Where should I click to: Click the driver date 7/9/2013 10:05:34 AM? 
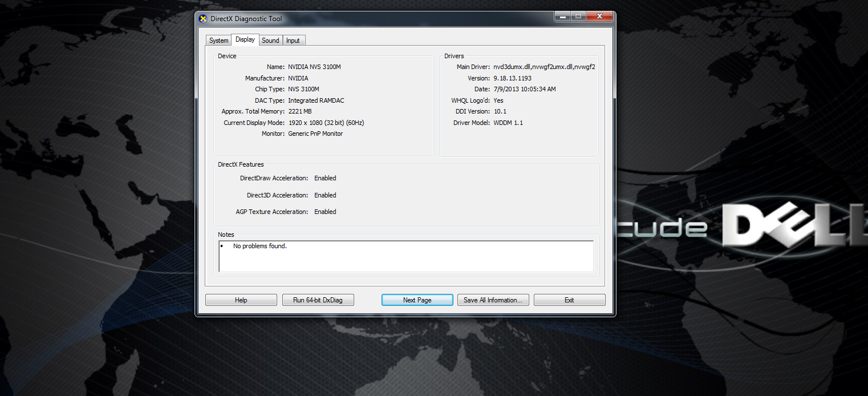525,90
